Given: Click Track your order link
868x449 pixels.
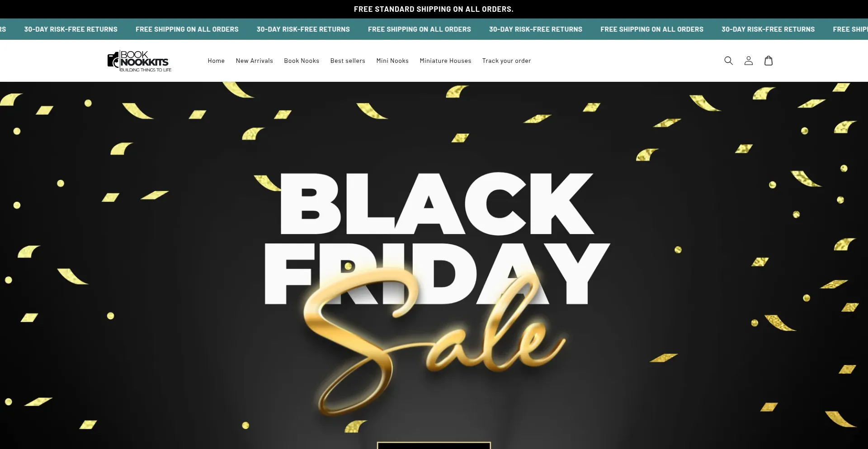Looking at the screenshot, I should (x=506, y=61).
